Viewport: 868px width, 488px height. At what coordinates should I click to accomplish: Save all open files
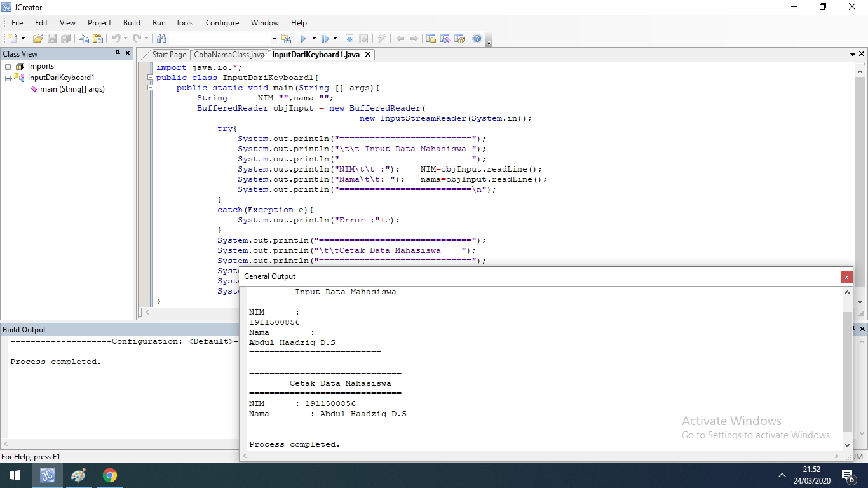[x=65, y=38]
